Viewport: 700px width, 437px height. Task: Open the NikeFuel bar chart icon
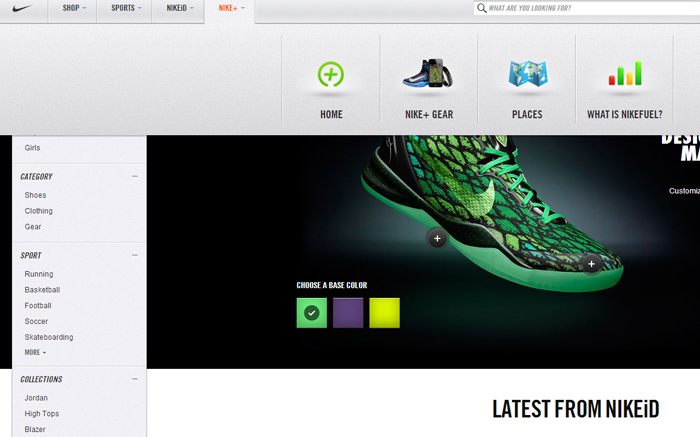point(625,73)
